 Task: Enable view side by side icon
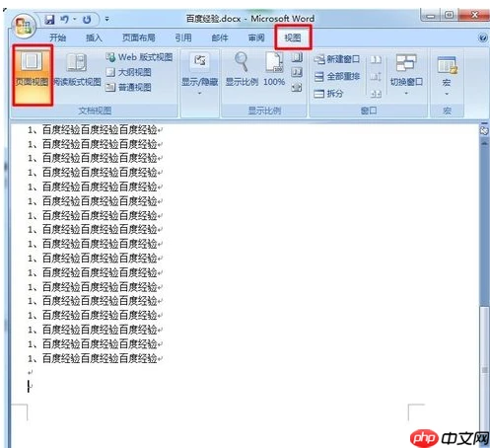click(376, 59)
